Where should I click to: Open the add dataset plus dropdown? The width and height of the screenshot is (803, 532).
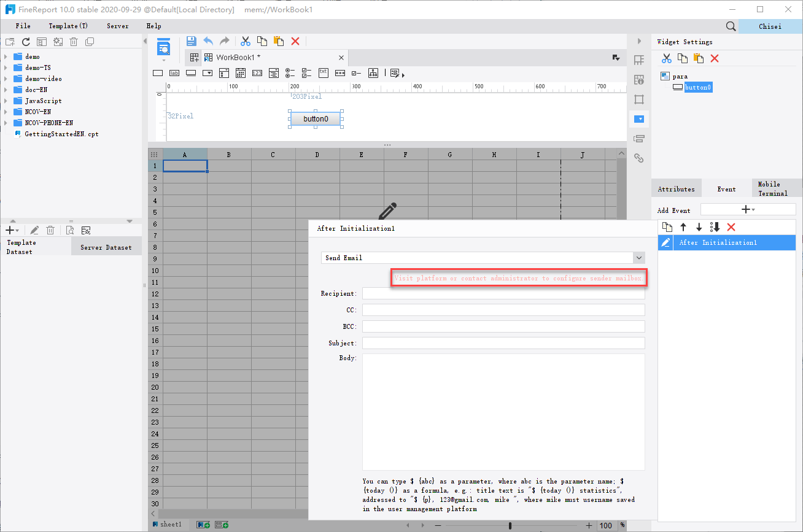[x=12, y=230]
